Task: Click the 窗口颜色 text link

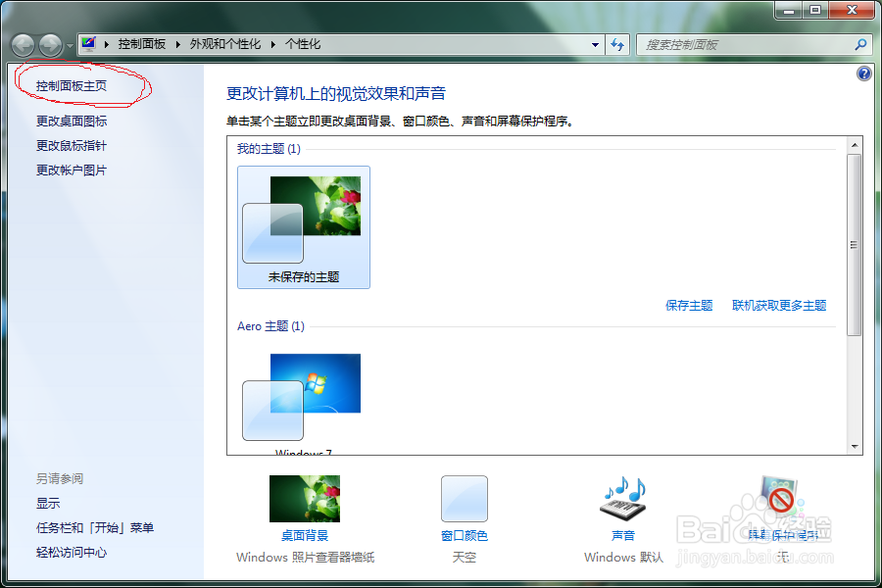Action: tap(465, 536)
